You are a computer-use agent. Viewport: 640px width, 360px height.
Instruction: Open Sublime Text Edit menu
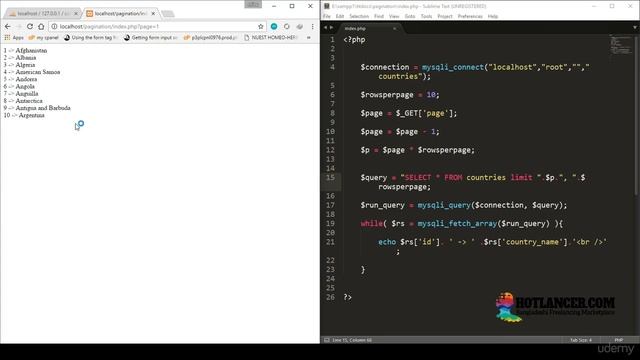coord(340,16)
